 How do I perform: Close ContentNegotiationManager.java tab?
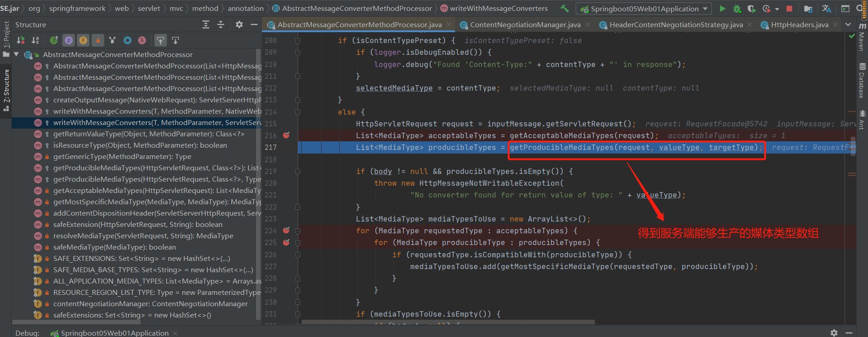tap(588, 24)
